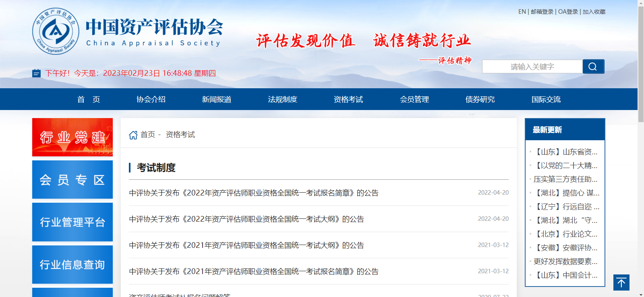Open 法规制度 navigation item
Screen dimensions: 644x297
[x=283, y=100]
